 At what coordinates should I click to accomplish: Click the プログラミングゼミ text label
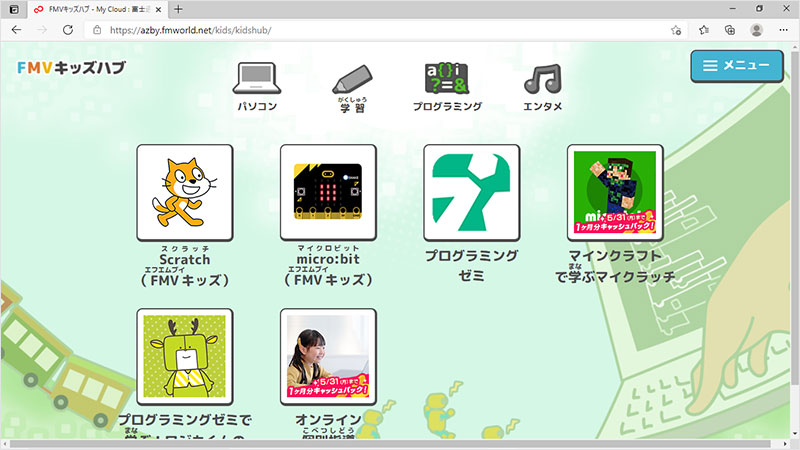pyautogui.click(x=471, y=265)
